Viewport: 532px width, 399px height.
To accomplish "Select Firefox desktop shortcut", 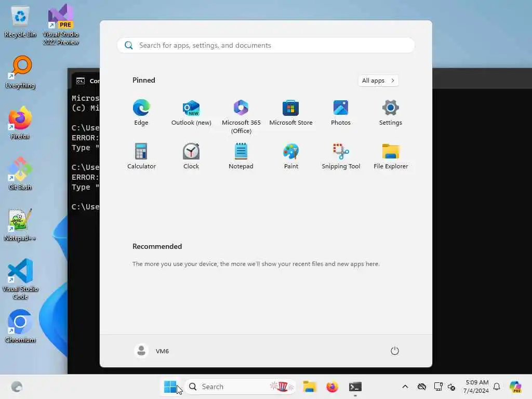I will [20, 123].
